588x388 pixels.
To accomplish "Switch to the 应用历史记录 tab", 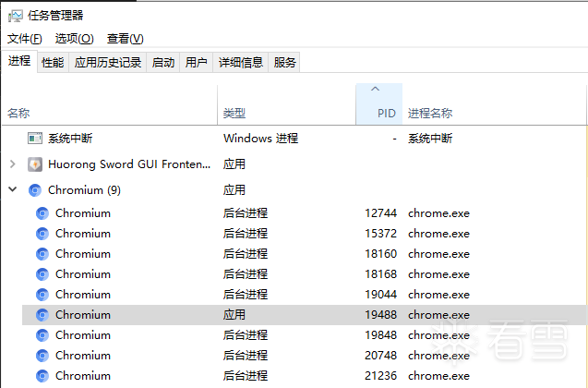I will click(108, 62).
